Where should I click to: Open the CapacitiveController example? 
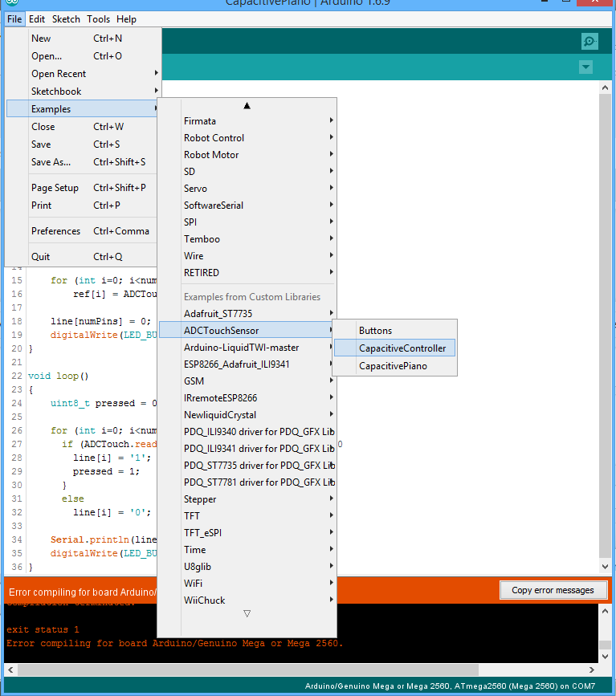tap(395, 348)
